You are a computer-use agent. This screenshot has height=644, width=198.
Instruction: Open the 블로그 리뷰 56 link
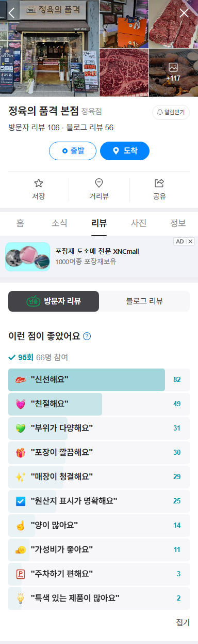[x=92, y=127]
